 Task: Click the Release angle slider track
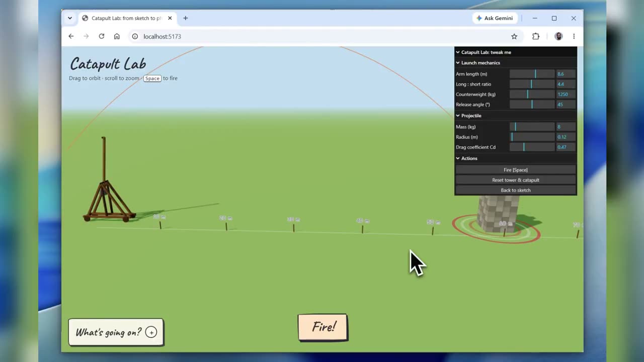click(532, 105)
